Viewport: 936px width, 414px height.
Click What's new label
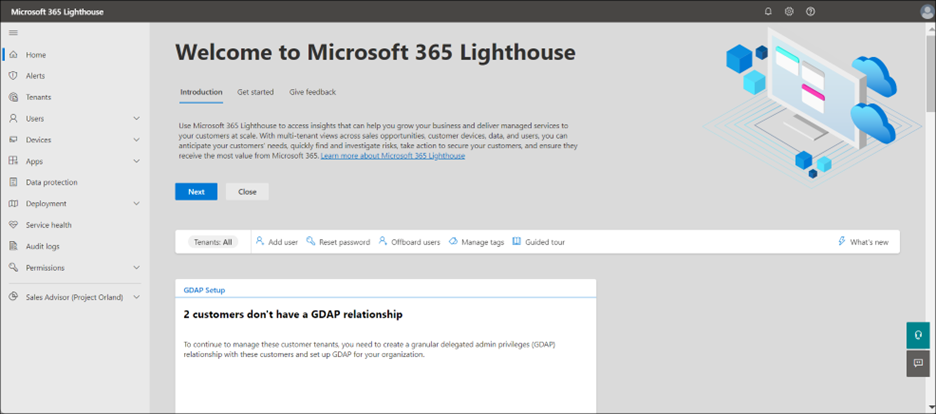point(869,242)
